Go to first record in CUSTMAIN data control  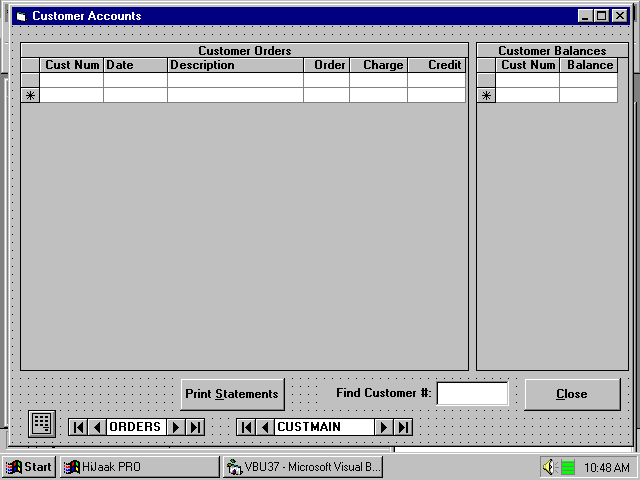click(x=246, y=427)
